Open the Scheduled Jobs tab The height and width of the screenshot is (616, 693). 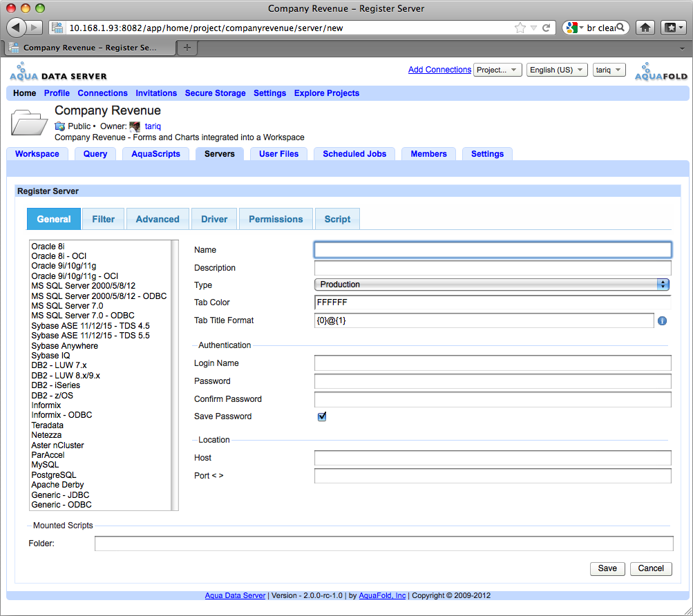(354, 154)
